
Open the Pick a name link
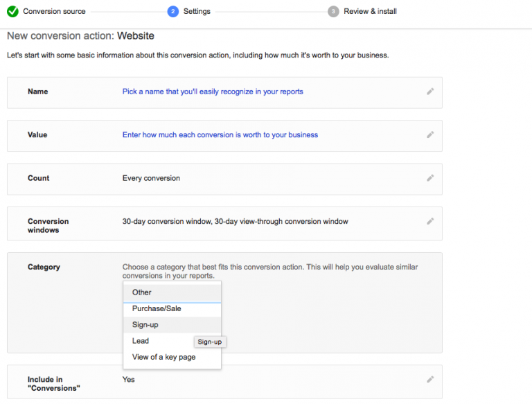point(213,91)
